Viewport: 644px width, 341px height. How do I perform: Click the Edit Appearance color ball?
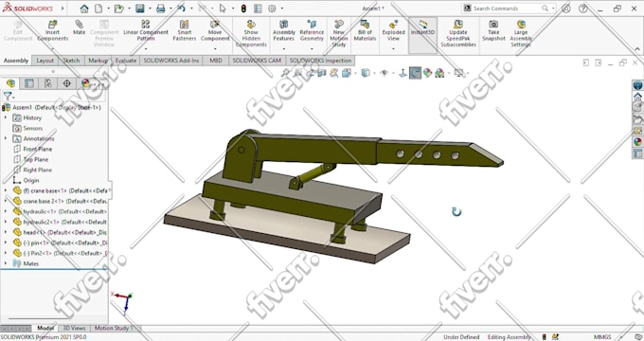[x=427, y=73]
